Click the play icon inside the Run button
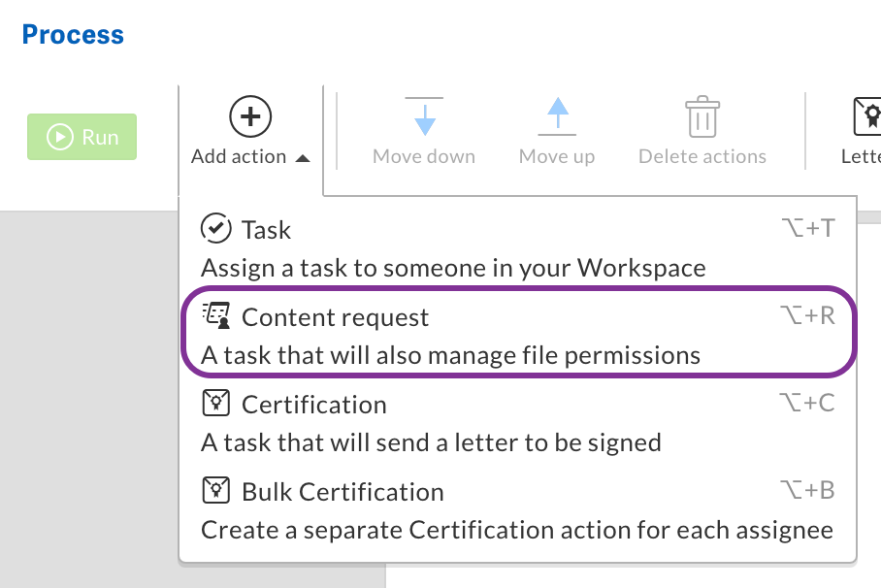 tap(61, 137)
